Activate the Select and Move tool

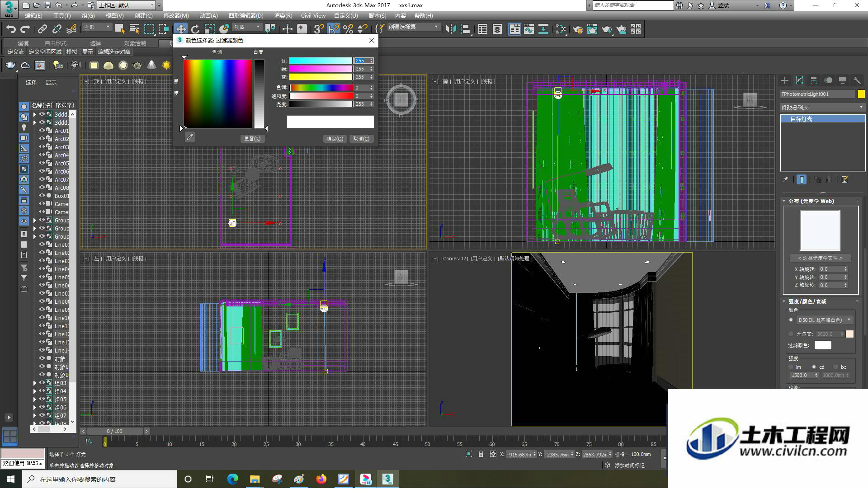pos(181,29)
